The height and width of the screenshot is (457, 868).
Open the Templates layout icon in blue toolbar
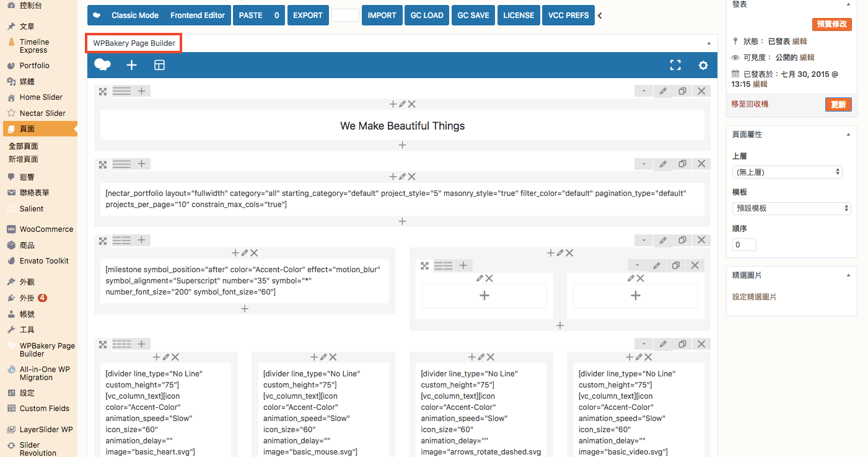tap(159, 65)
